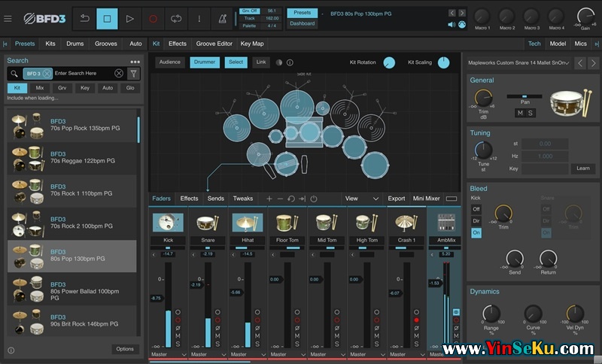The height and width of the screenshot is (364, 602).
Task: Mute the Snare mixer channel
Action: click(x=217, y=336)
